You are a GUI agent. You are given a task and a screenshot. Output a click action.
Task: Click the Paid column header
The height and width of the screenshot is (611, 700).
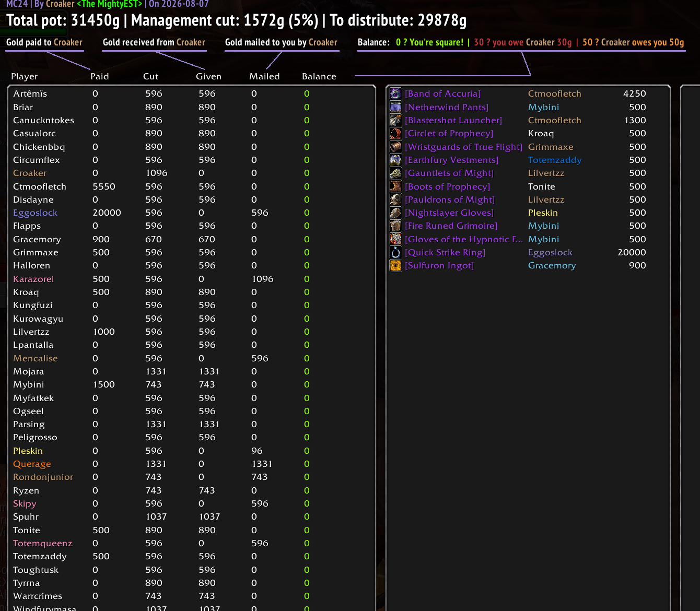pyautogui.click(x=100, y=76)
